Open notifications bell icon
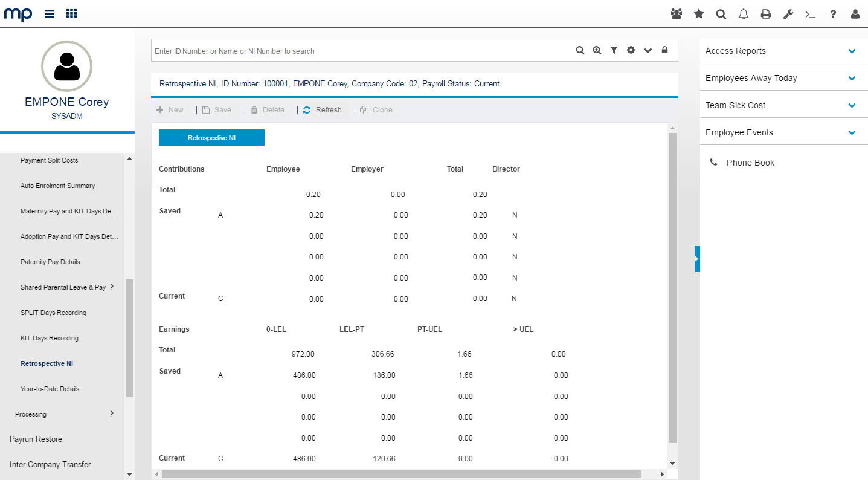Screen dimensions: 868x480 744,15
